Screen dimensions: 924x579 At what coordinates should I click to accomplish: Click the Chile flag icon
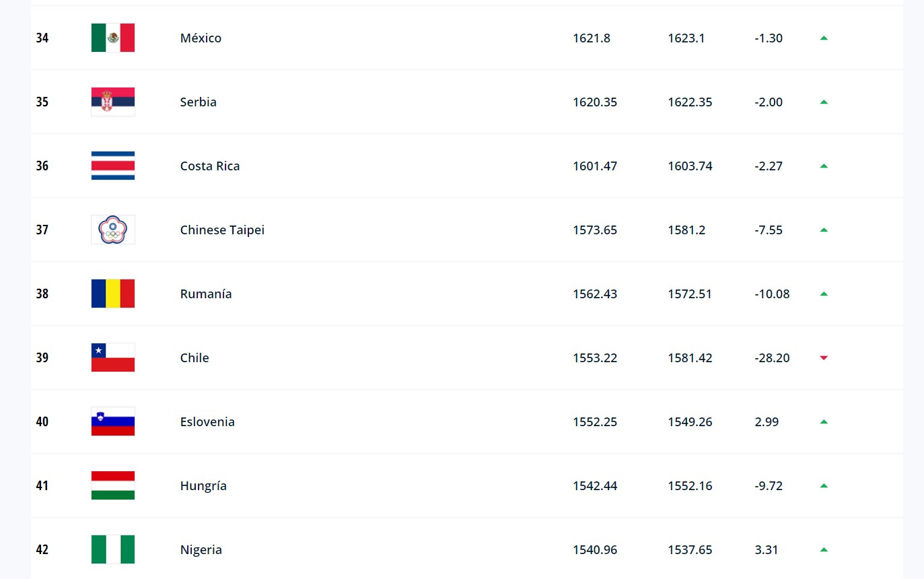pyautogui.click(x=113, y=357)
